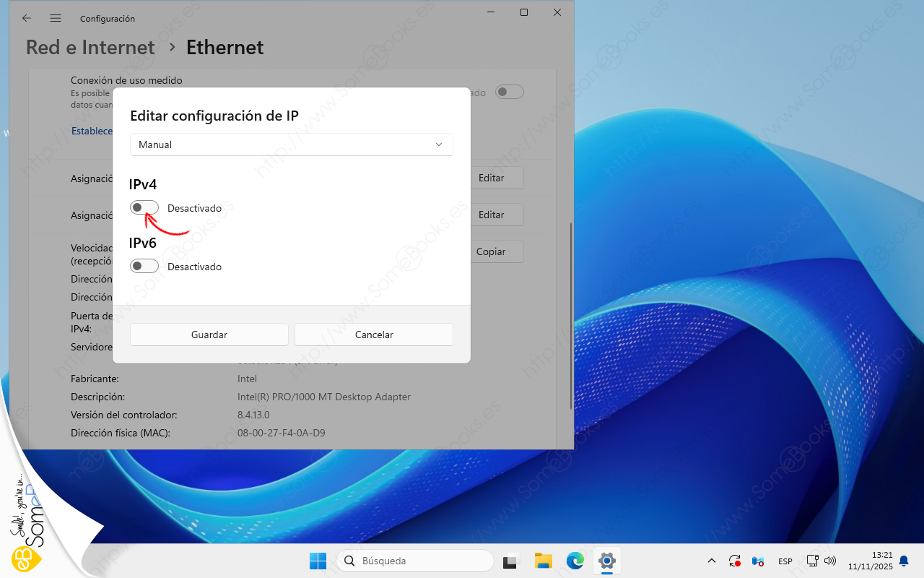Turn on the IPv6 toggle
The height and width of the screenshot is (578, 924).
(x=144, y=267)
